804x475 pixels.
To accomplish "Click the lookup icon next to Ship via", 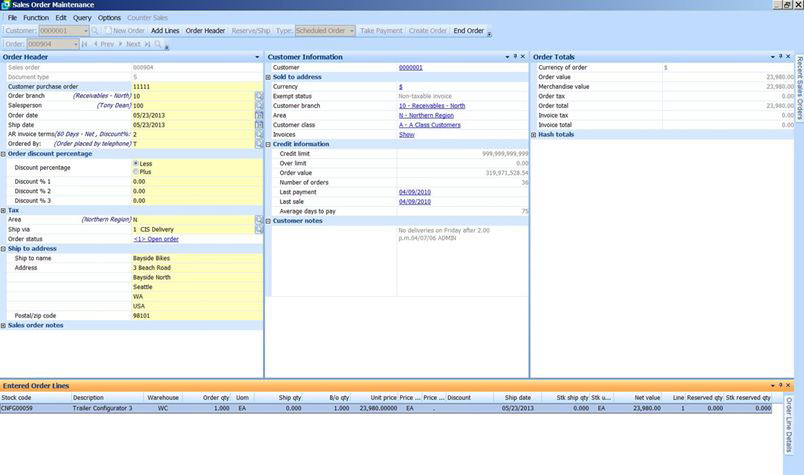I will pos(259,229).
